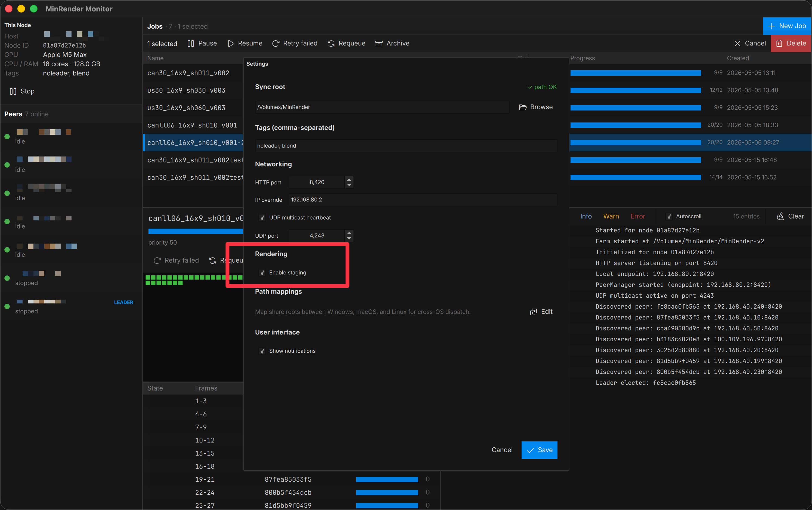Click the State column header in chunk table
The width and height of the screenshot is (812, 510).
point(155,388)
